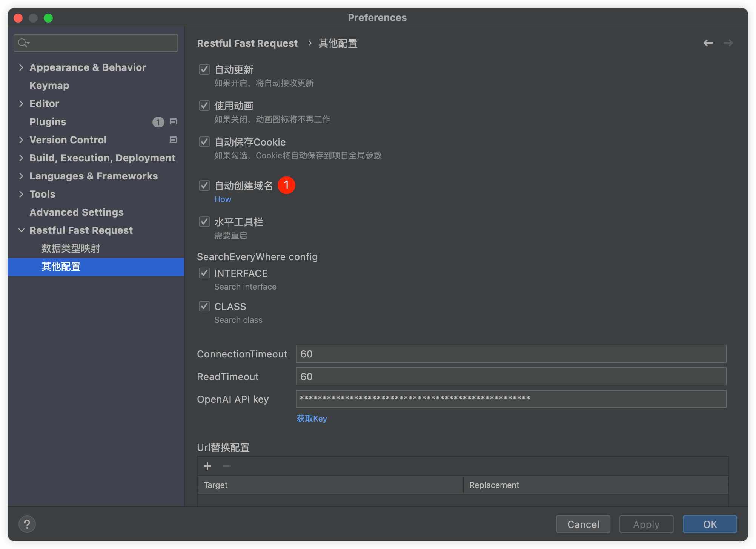Click the How link under 自动创建域名
Screen dimensions: 756x549
point(223,199)
